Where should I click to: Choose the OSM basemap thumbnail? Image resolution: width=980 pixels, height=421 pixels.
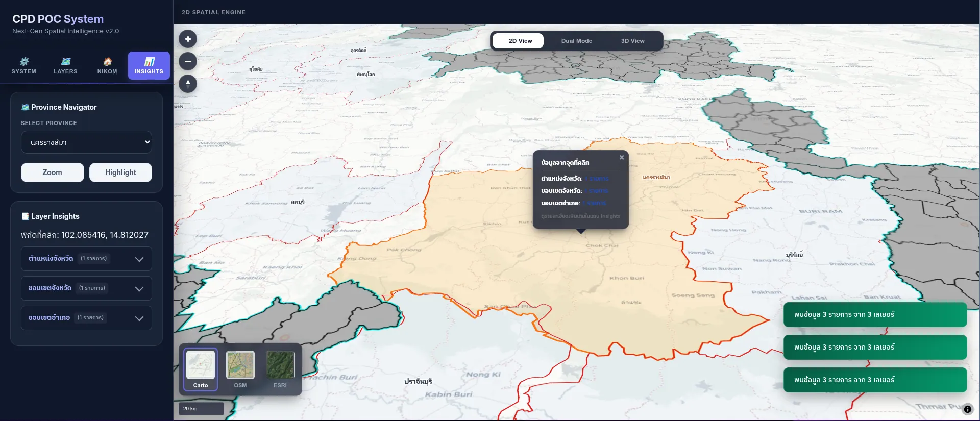240,369
